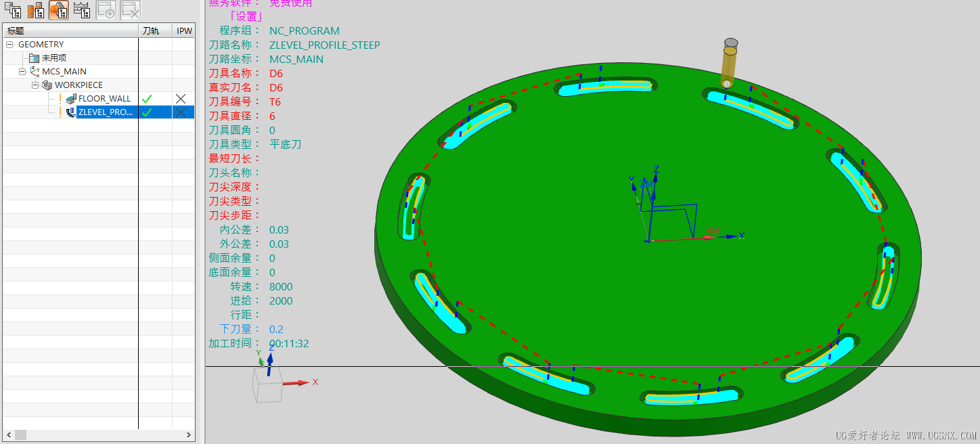Click the 刀具直径 value 6
The image size is (980, 444).
point(272,116)
